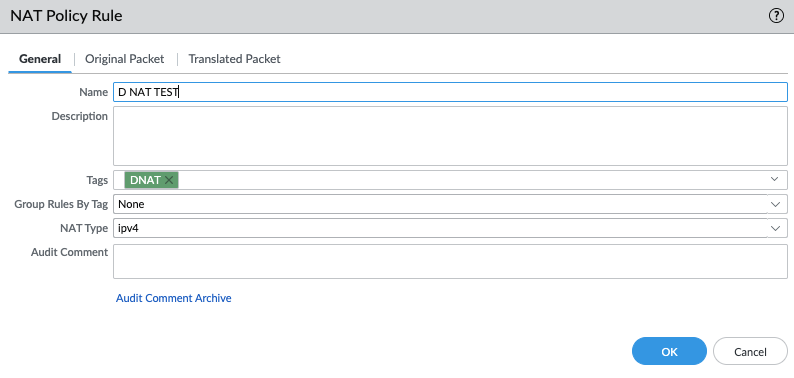This screenshot has width=794, height=378.
Task: Open the Audit Comment Archive link
Action: [x=174, y=298]
